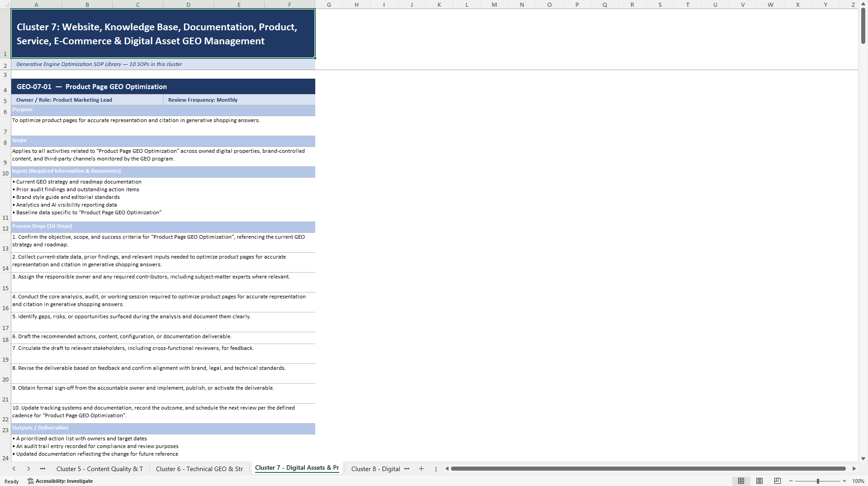Click step 7 Circulate the draft cell
The height and width of the screenshot is (486, 868).
tap(163, 354)
